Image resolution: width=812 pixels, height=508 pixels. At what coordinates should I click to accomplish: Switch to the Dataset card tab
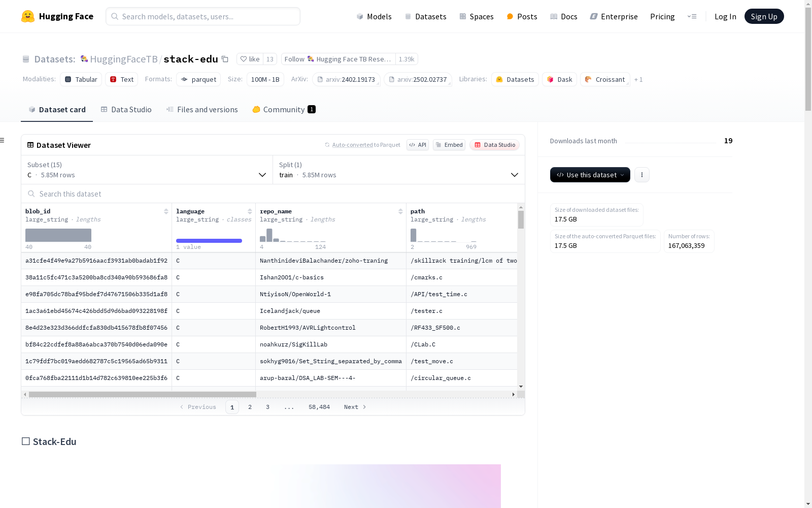(x=57, y=110)
